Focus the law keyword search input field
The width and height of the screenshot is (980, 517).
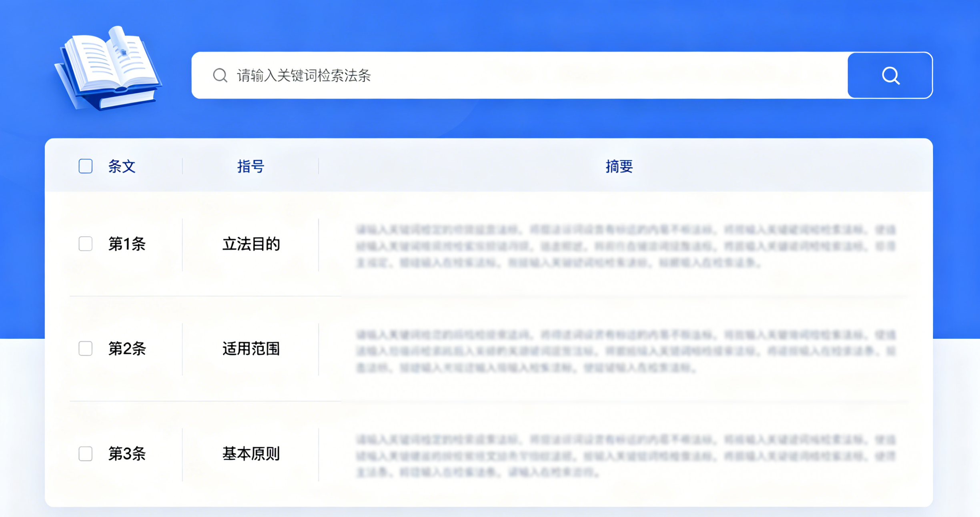click(x=519, y=75)
